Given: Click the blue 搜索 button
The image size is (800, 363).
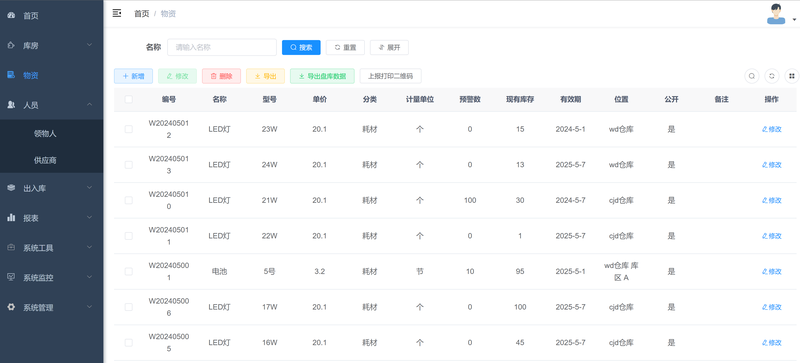Looking at the screenshot, I should click(x=301, y=47).
